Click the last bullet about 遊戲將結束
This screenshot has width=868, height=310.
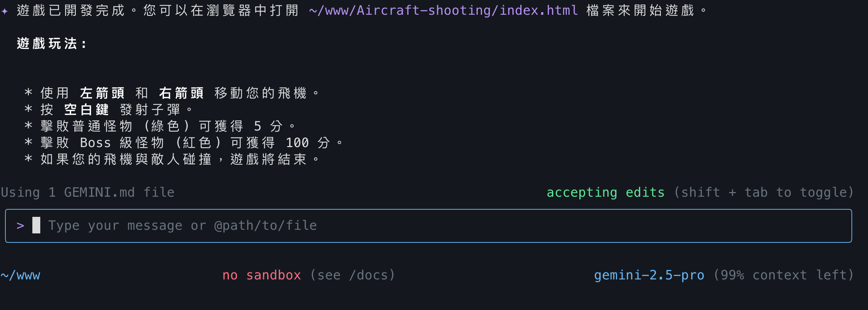pos(172,159)
